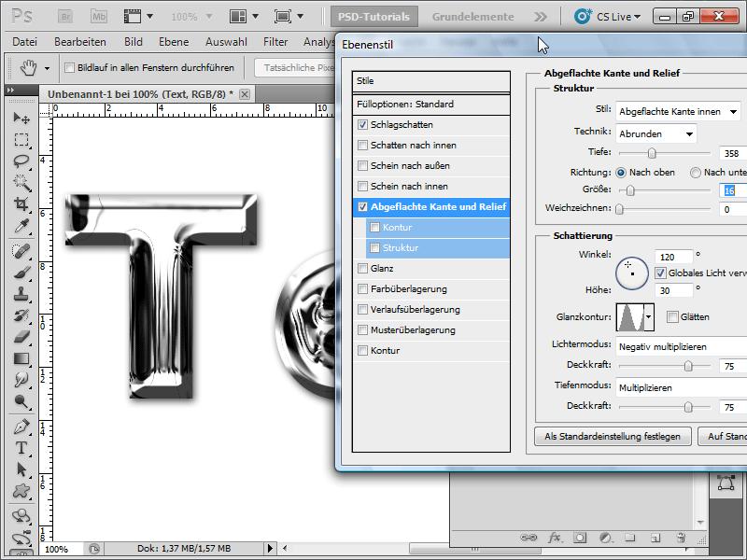Image resolution: width=747 pixels, height=560 pixels.
Task: Click the Tatsächliche Pixel button
Action: click(x=296, y=67)
